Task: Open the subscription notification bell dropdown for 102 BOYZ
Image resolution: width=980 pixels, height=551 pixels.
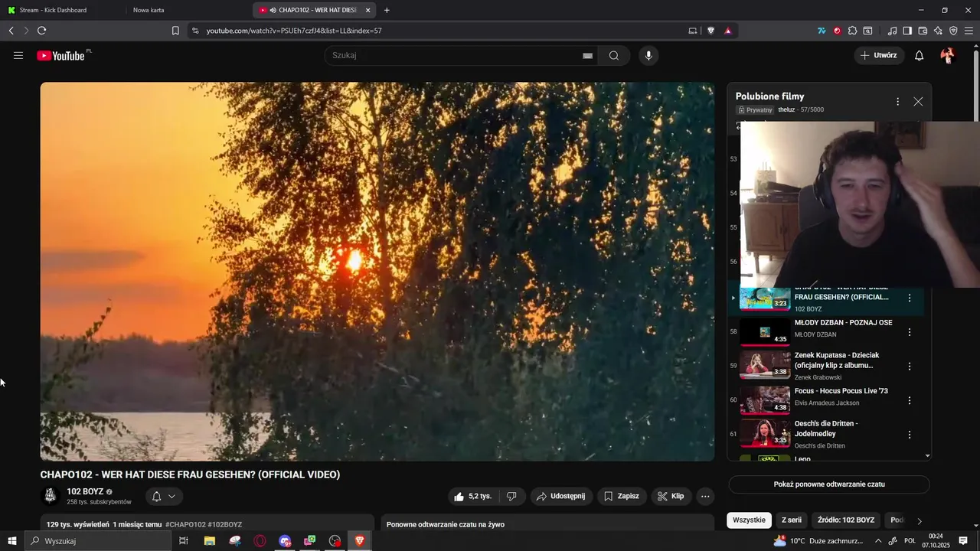Action: tap(163, 496)
